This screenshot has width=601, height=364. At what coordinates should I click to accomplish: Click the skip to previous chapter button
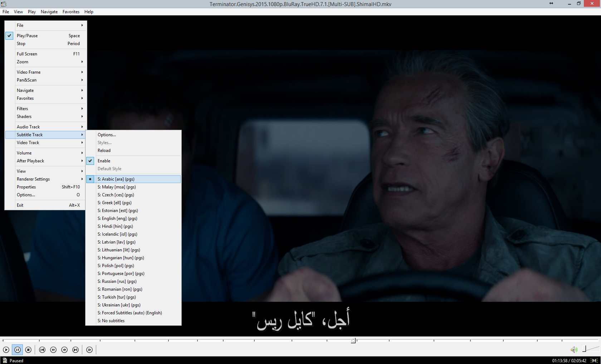pos(42,350)
